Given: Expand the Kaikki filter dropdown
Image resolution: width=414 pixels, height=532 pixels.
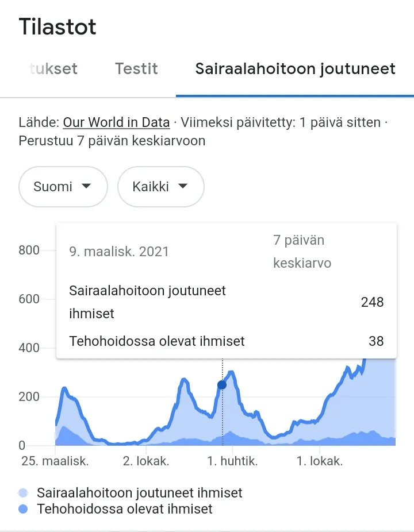Looking at the screenshot, I should pos(160,187).
